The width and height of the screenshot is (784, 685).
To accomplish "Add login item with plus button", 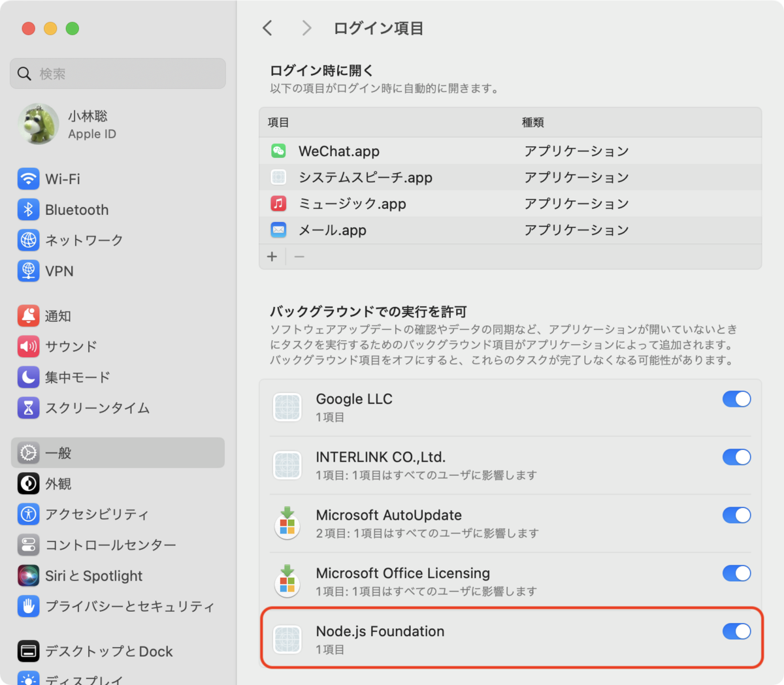I will click(272, 257).
